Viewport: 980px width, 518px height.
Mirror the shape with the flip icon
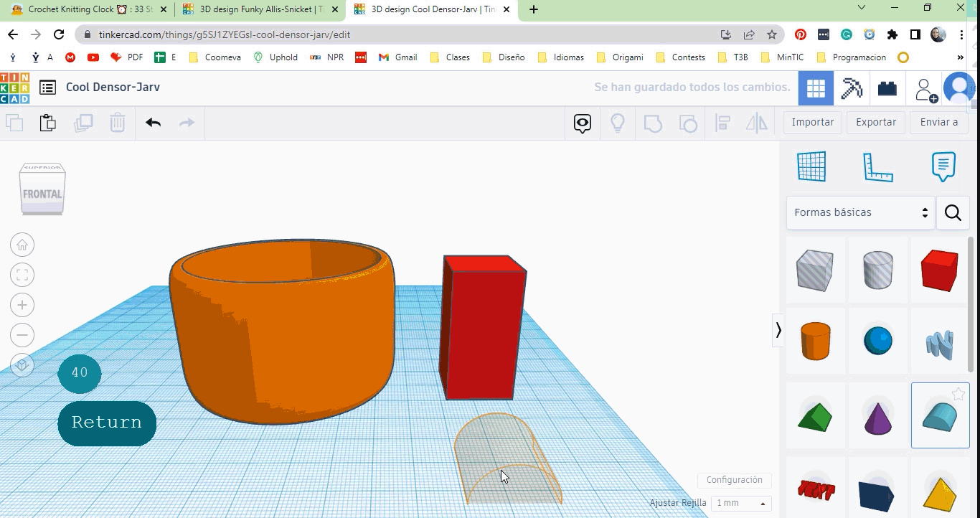point(756,123)
